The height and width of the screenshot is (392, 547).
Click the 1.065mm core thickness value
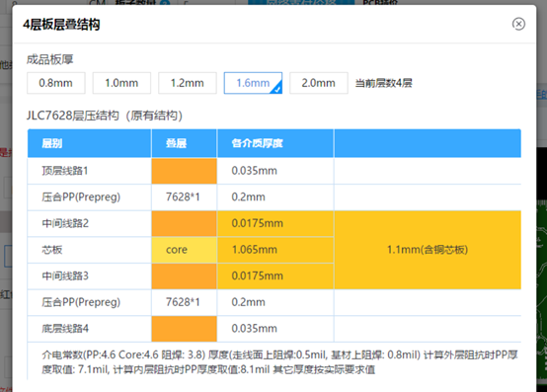pyautogui.click(x=255, y=250)
